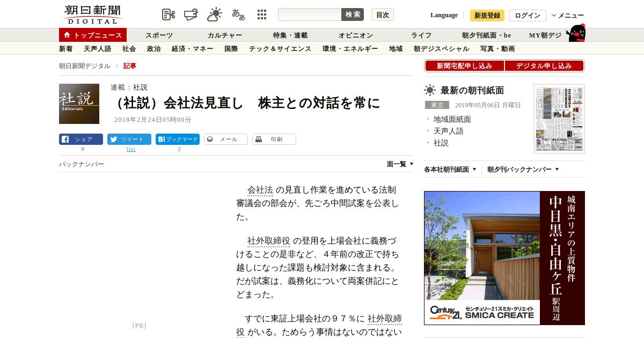Click 朝日新聞デジタル breadcrumb link
The image size is (644, 338).
(x=85, y=66)
